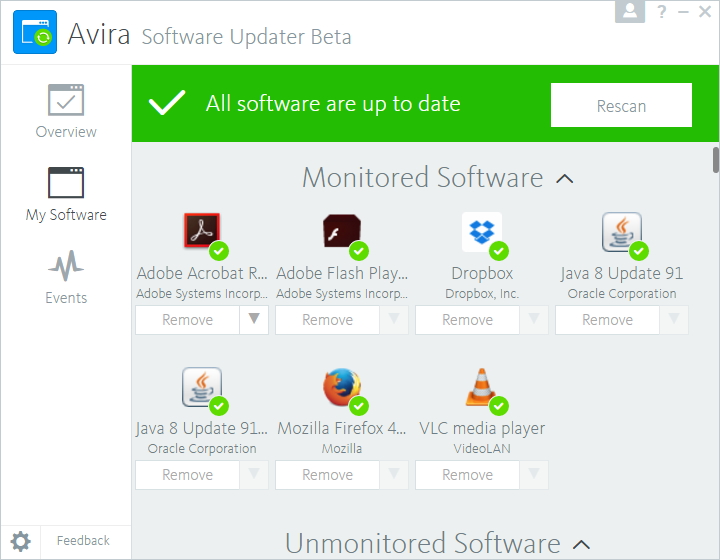Open dropdown arrow next to VLC Remove

tap(534, 475)
